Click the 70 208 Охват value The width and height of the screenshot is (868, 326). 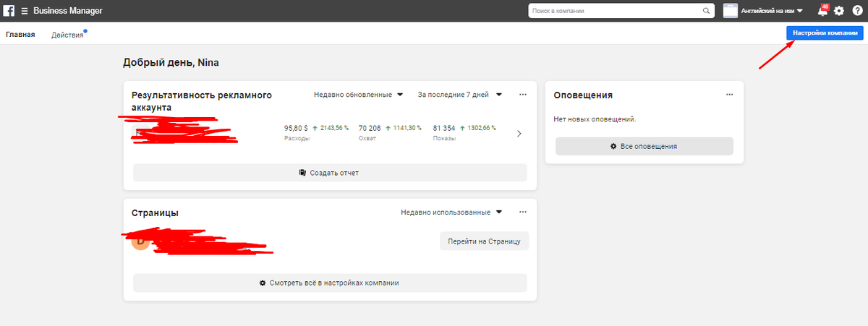point(370,128)
